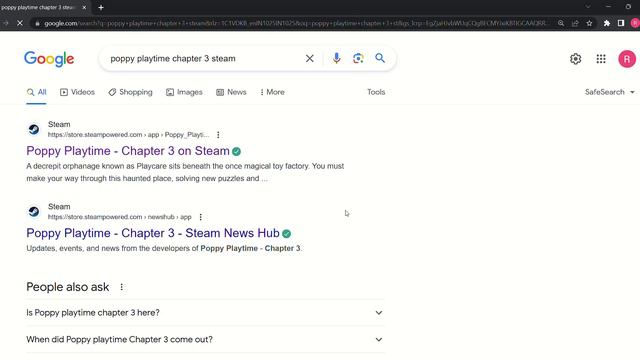The height and width of the screenshot is (360, 640).
Task: Open the browser extensions puzzle icon
Action: coord(607,23)
